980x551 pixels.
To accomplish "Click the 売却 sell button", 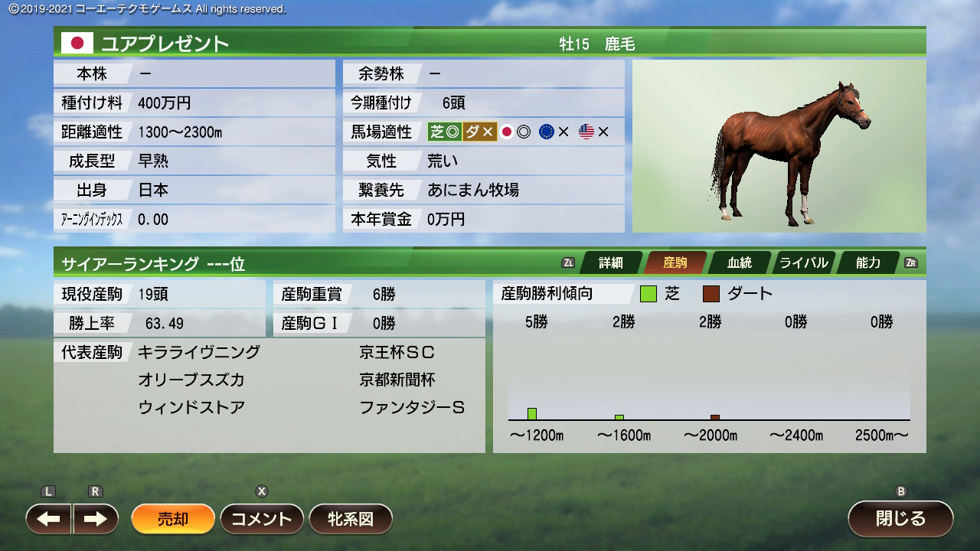I will pyautogui.click(x=172, y=519).
